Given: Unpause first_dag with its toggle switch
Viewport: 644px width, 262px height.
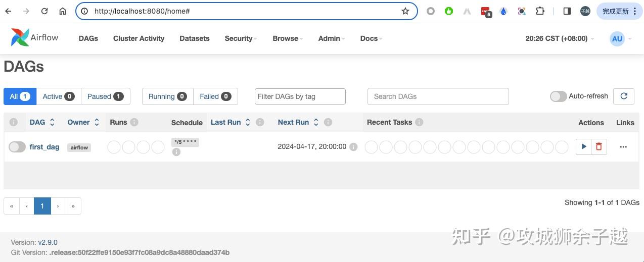Looking at the screenshot, I should tap(17, 147).
